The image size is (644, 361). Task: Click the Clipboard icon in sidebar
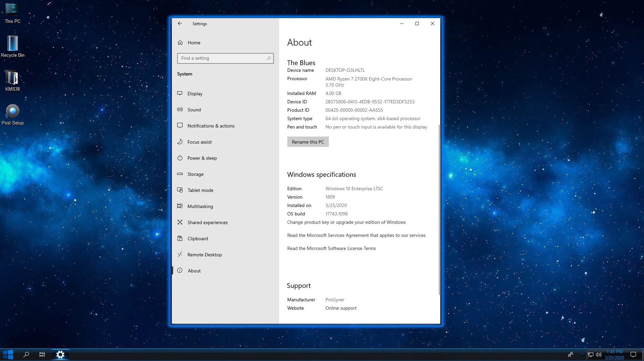click(180, 238)
